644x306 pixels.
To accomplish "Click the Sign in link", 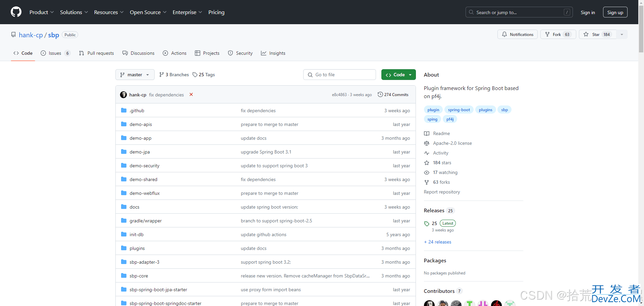I will tap(588, 12).
